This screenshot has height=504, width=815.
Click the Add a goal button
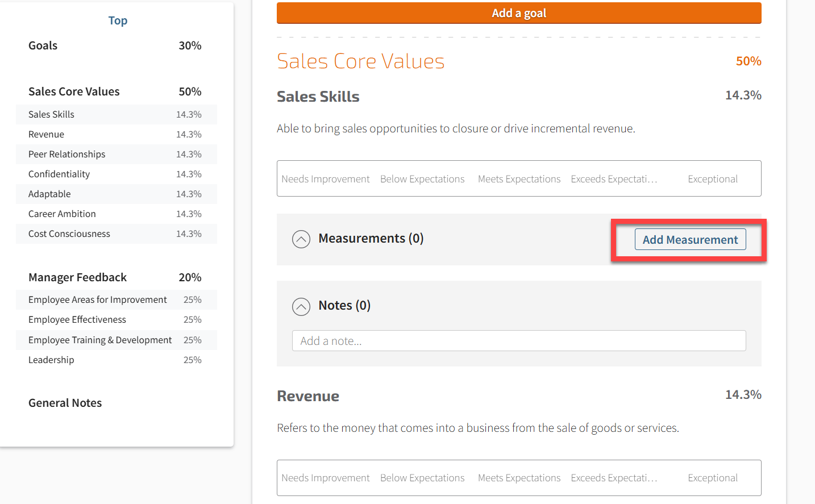pos(519,13)
